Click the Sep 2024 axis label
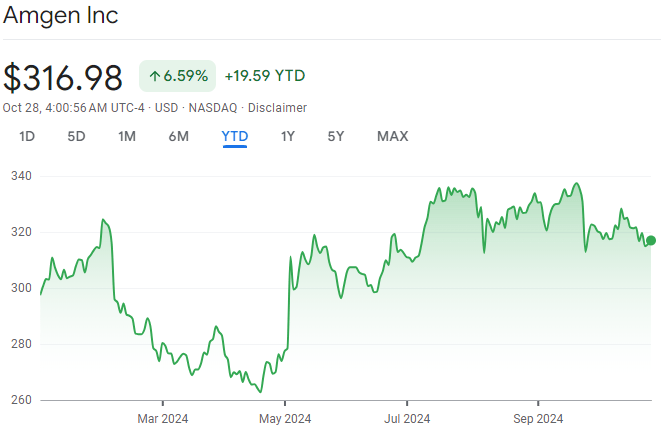This screenshot has height=431, width=661. tap(538, 419)
